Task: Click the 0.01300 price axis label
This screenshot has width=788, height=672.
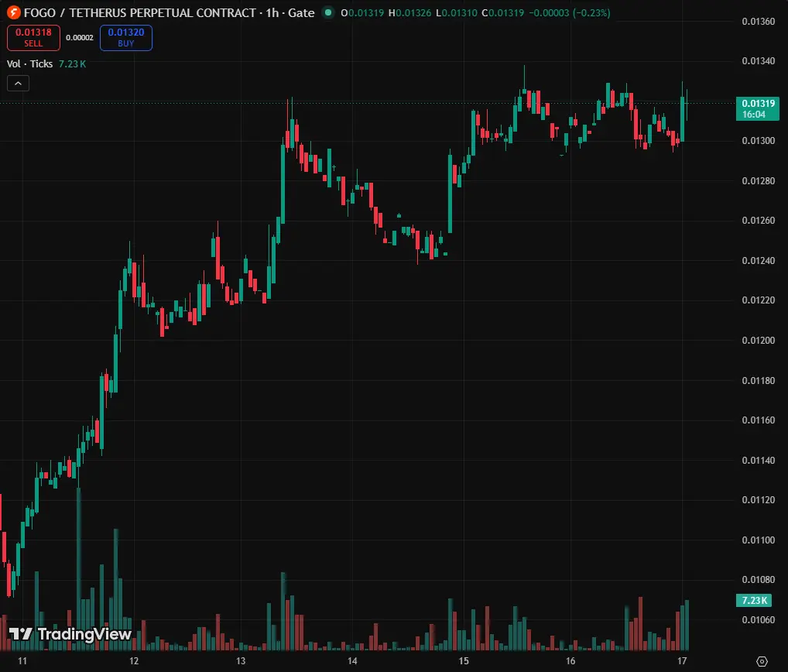Action: click(759, 141)
